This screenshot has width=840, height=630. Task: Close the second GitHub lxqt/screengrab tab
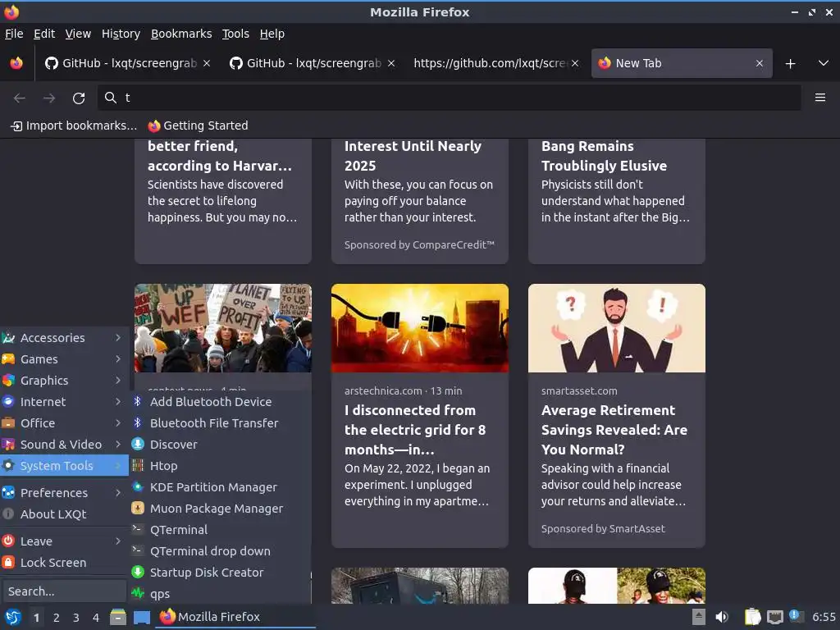point(391,63)
